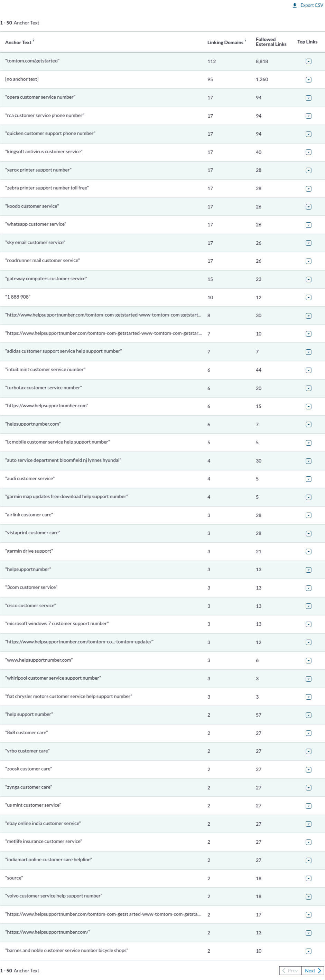
Task: Expand top links for "tomtom.com/getstarted" row
Action: [309, 61]
